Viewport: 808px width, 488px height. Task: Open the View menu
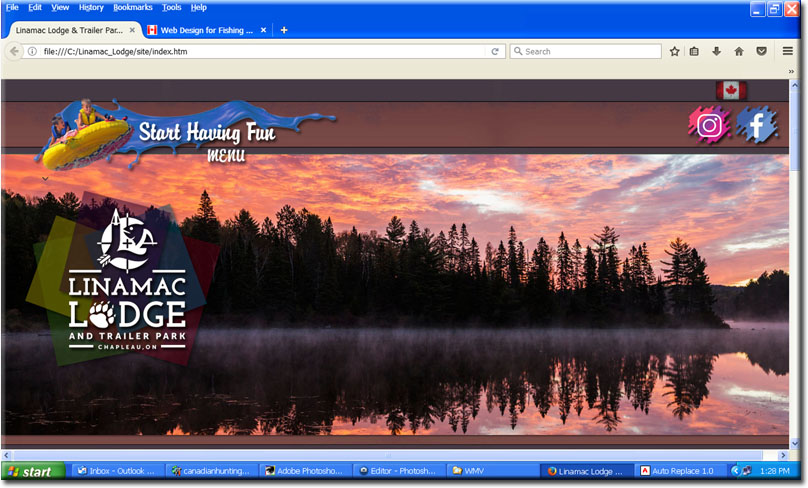pyautogui.click(x=60, y=7)
